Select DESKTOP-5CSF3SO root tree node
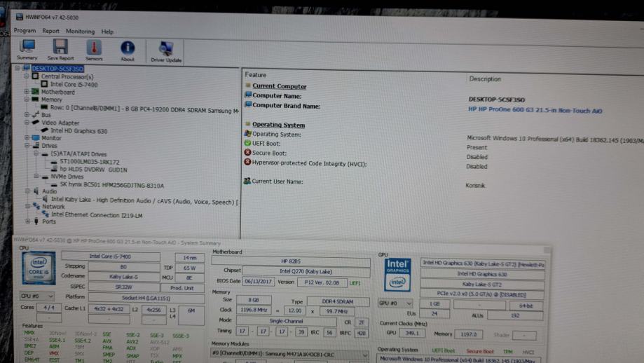The image size is (644, 363). [x=57, y=69]
